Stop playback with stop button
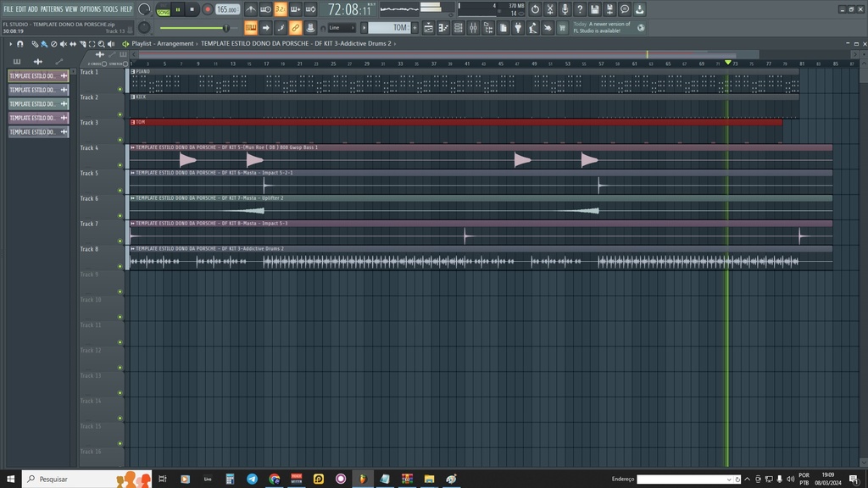Viewport: 868px width, 488px height. [192, 9]
